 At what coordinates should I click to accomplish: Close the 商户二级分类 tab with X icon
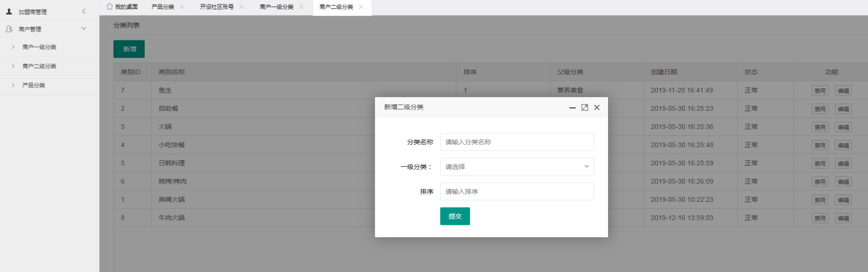click(361, 7)
